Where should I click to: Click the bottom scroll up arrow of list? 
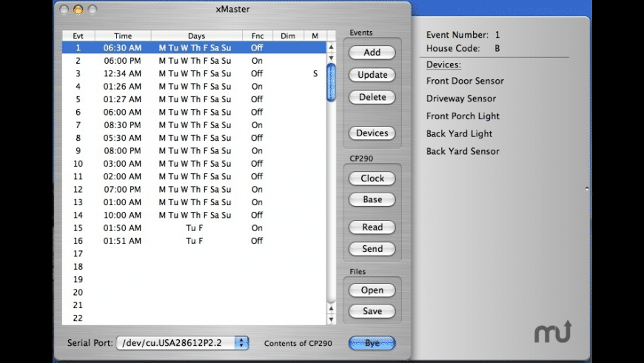tap(331, 308)
